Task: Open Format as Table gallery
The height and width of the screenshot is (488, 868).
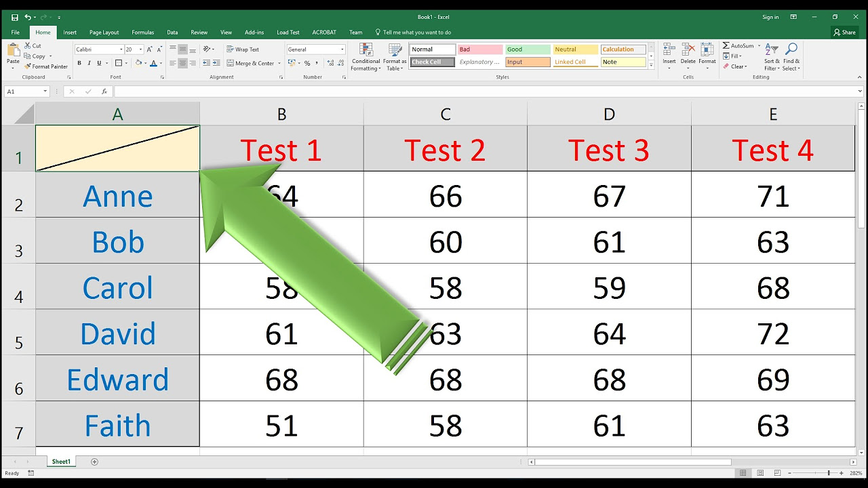Action: [395, 57]
